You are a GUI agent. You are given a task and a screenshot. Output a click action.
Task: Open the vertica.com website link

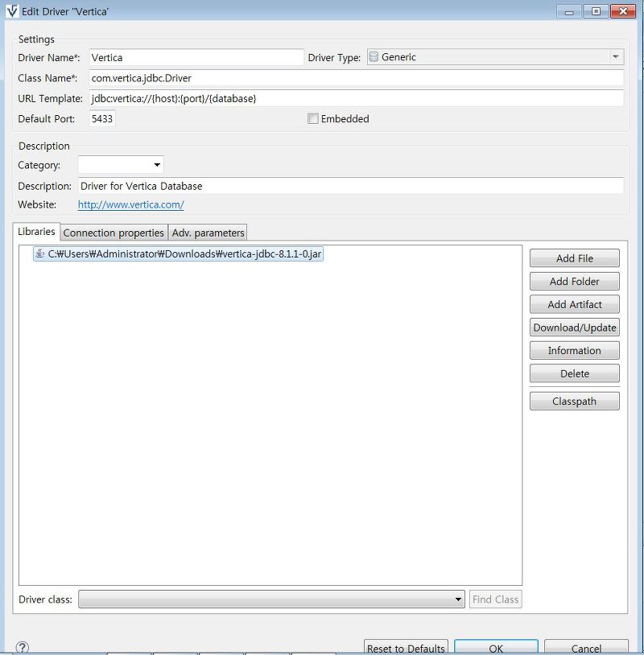coord(130,204)
